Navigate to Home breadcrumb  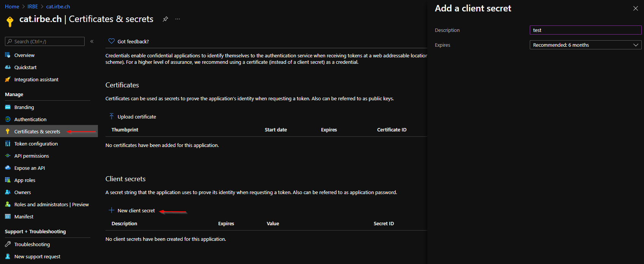[x=12, y=6]
